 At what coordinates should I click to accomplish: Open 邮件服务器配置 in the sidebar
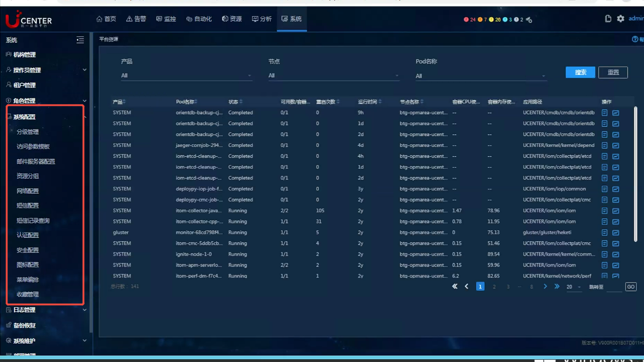pyautogui.click(x=36, y=162)
